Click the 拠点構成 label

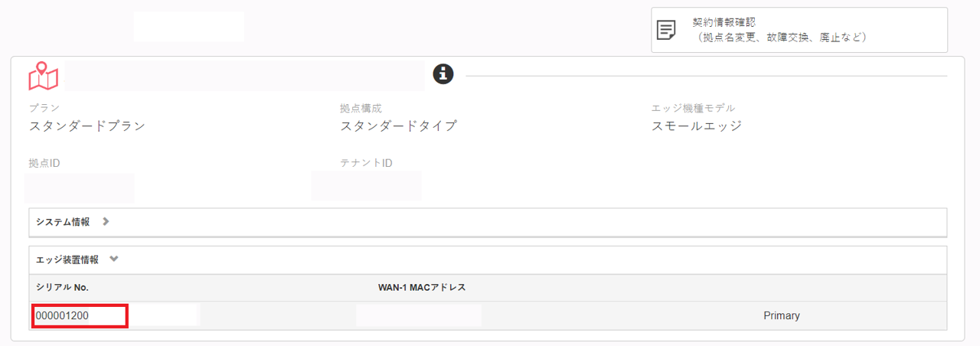pos(361,108)
